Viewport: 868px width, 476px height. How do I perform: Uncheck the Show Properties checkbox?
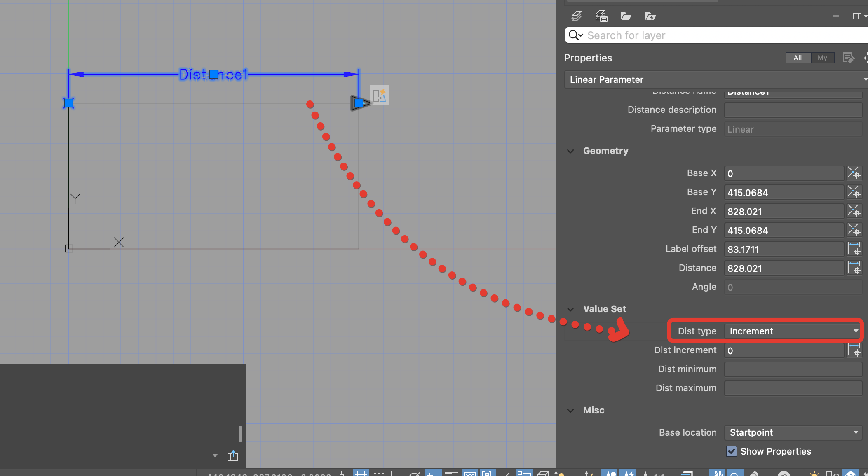(731, 451)
